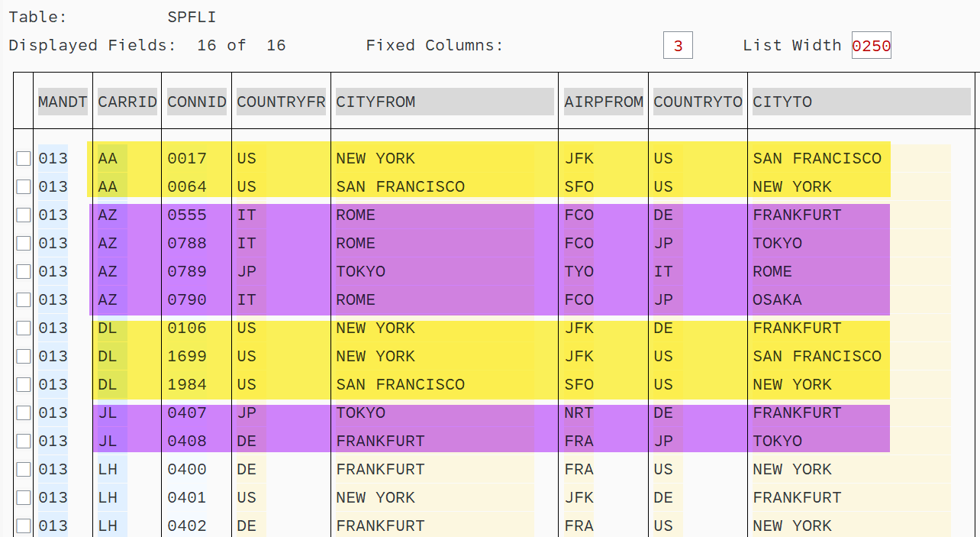Click the CONNID column header
This screenshot has height=537, width=980.
pyautogui.click(x=196, y=102)
